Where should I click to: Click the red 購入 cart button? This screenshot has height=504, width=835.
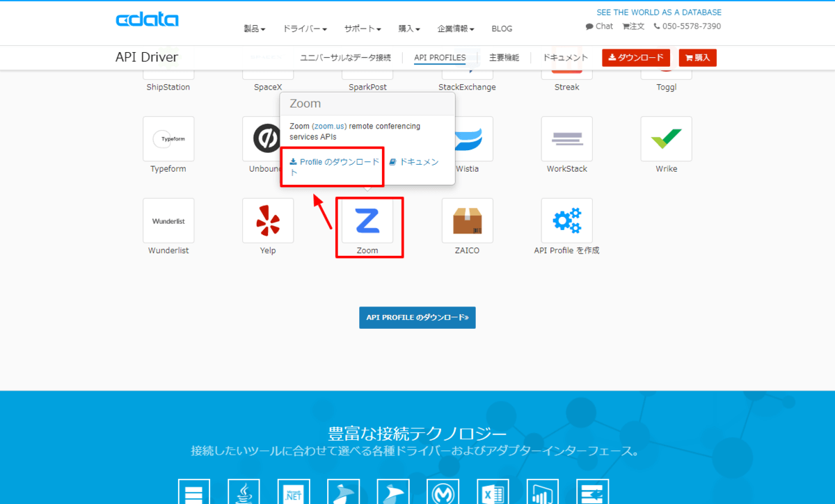[x=697, y=58]
